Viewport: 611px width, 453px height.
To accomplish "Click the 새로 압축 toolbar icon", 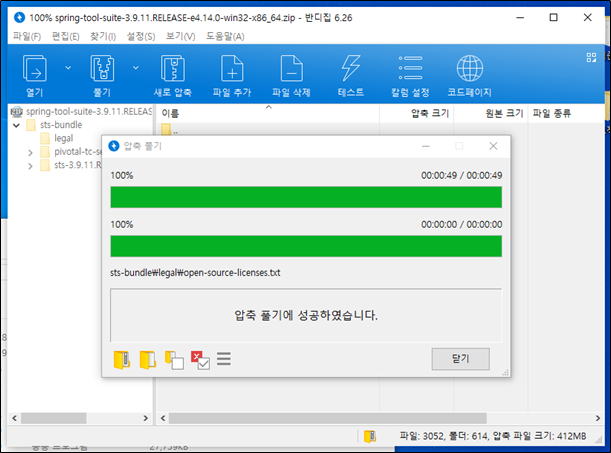I will click(x=173, y=68).
